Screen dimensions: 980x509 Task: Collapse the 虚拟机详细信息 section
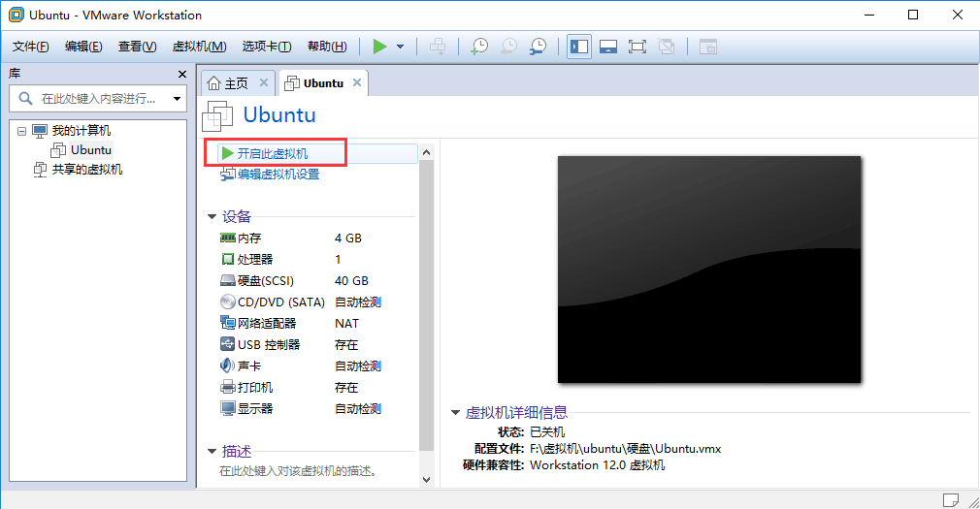click(x=456, y=413)
